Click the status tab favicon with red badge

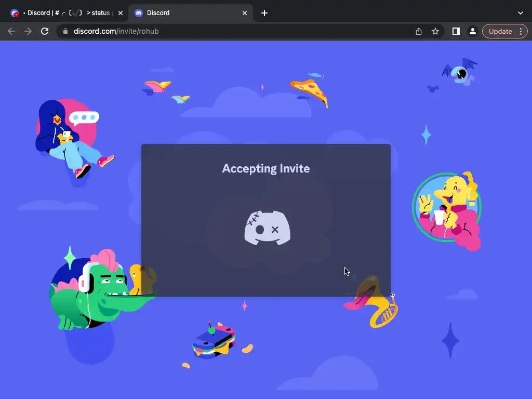tap(15, 13)
